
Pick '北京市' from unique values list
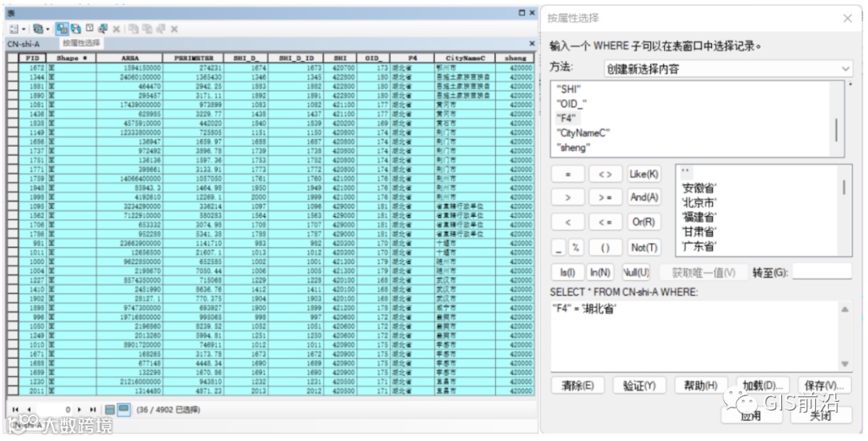699,202
